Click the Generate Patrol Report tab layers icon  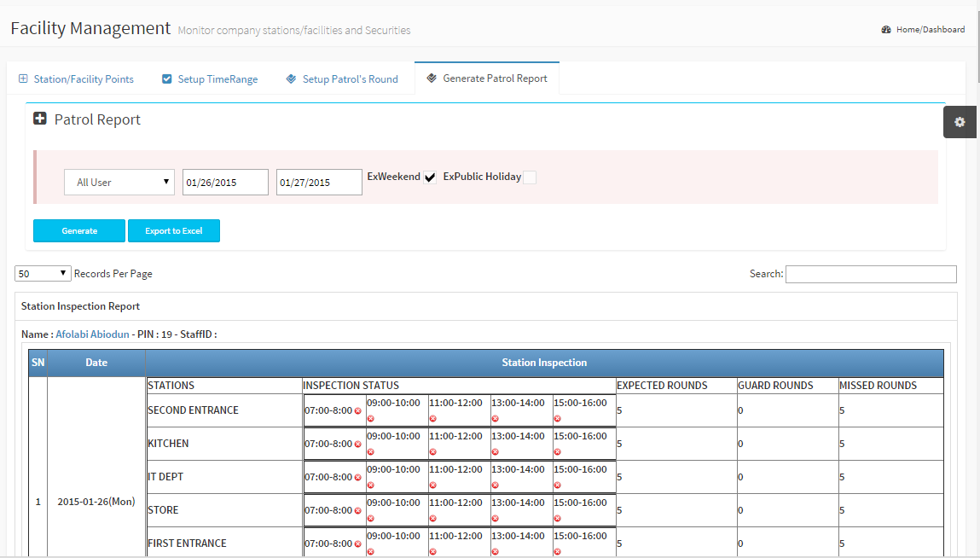432,78
